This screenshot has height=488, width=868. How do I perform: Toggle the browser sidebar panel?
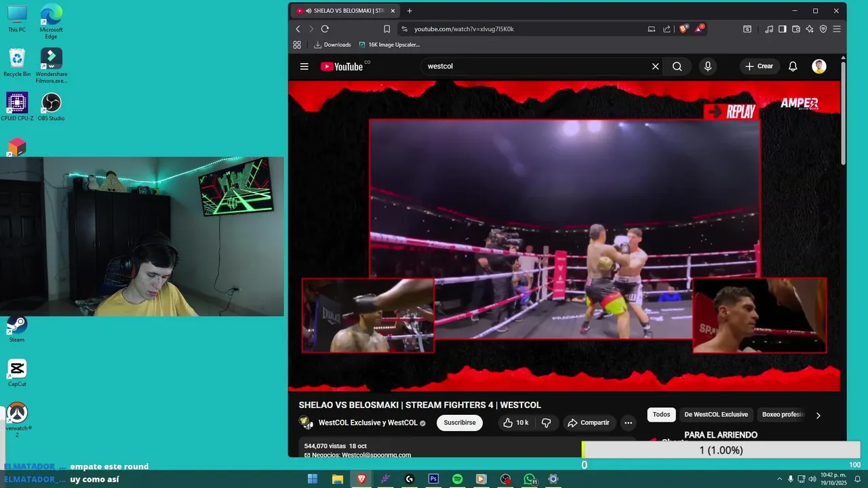pos(782,29)
